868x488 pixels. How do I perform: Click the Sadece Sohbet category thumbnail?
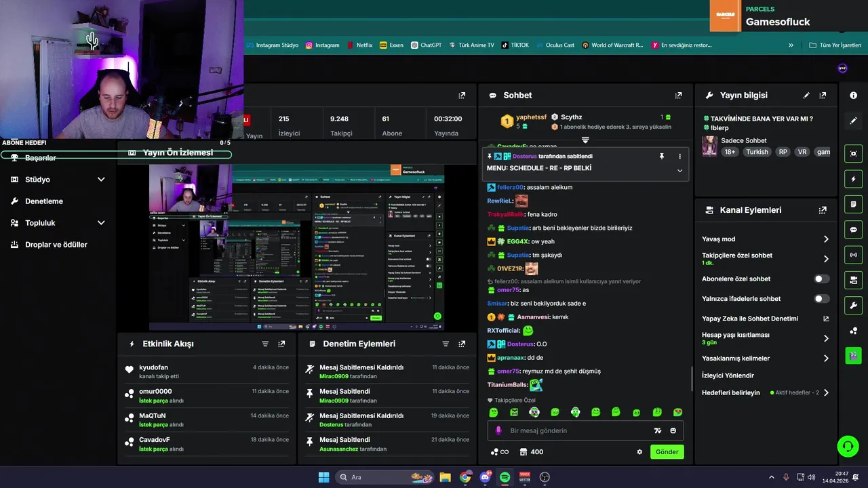[710, 146]
